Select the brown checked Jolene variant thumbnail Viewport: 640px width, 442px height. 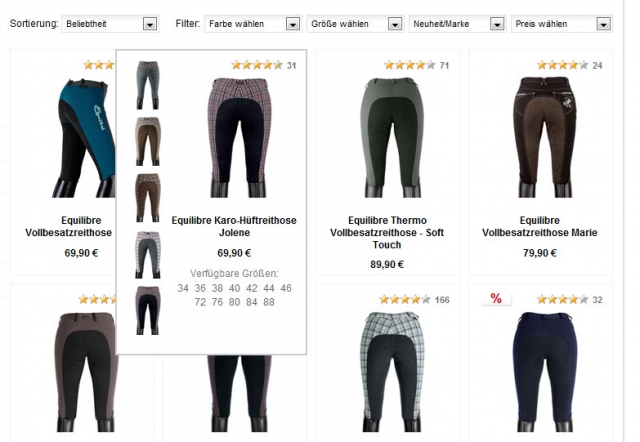click(148, 198)
